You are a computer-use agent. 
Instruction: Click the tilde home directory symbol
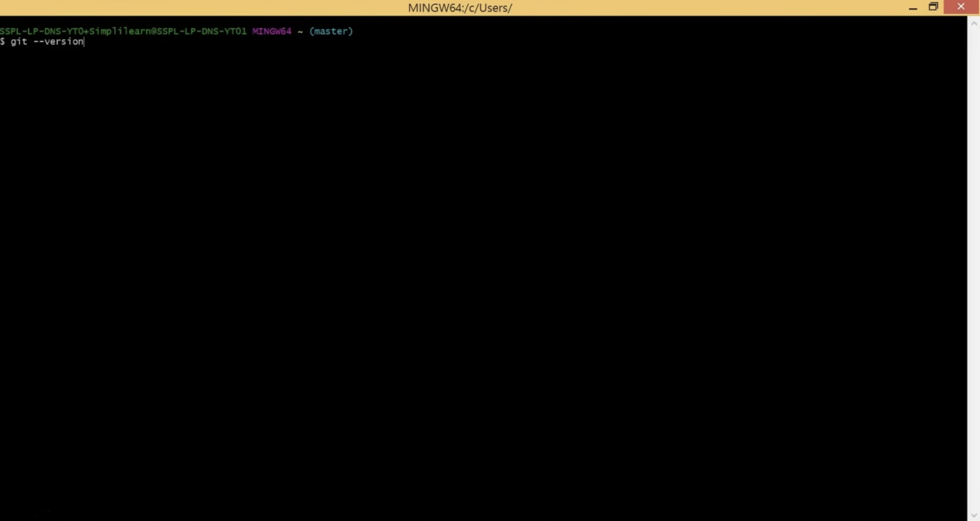pos(300,32)
